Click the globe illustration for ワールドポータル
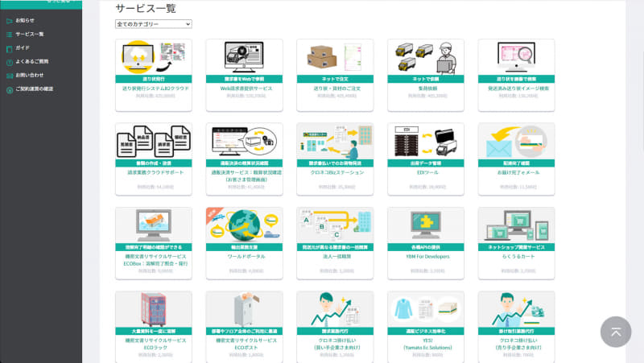This screenshot has height=363, width=644. pos(245,225)
